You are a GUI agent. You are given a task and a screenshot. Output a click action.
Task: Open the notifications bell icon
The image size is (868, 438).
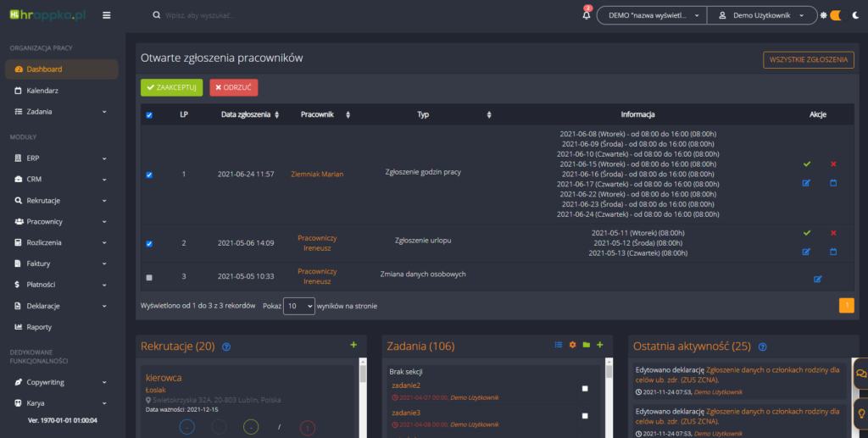(587, 15)
